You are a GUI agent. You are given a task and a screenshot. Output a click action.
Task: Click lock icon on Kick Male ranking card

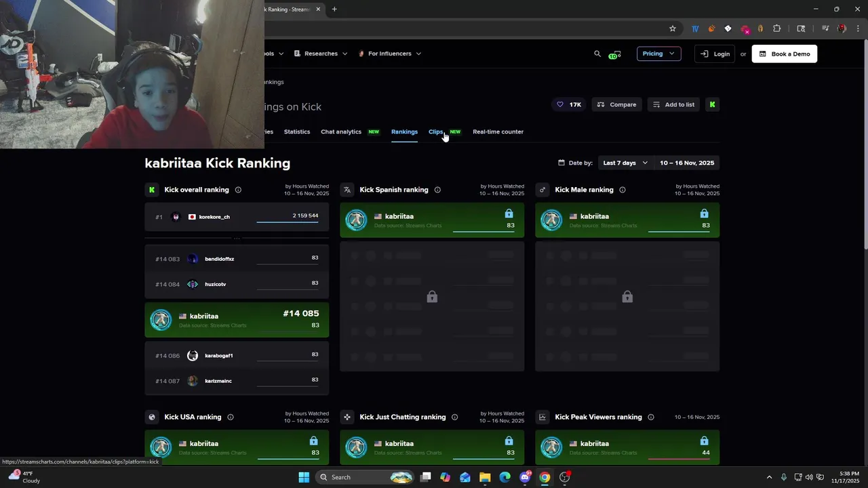click(x=705, y=213)
